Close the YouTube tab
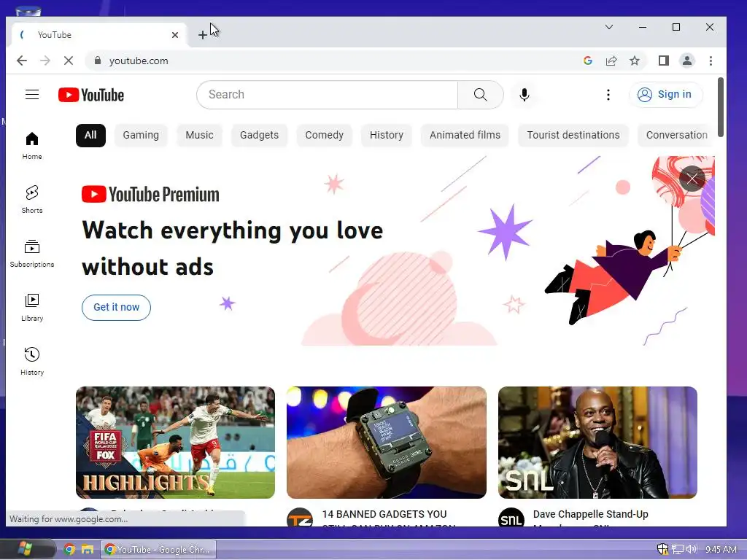Image resolution: width=747 pixels, height=560 pixels. point(175,35)
